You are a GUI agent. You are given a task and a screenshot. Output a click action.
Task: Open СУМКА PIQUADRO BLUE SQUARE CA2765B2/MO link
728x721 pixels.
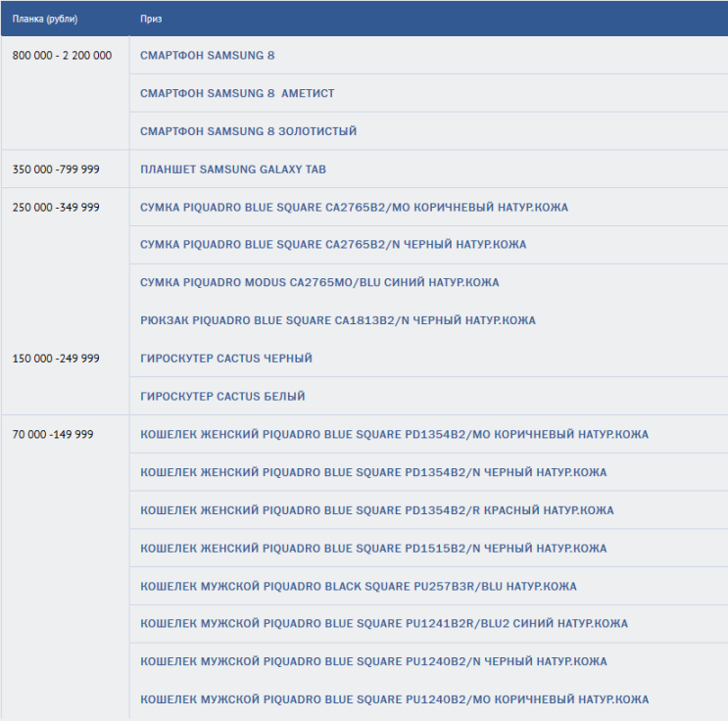355,207
